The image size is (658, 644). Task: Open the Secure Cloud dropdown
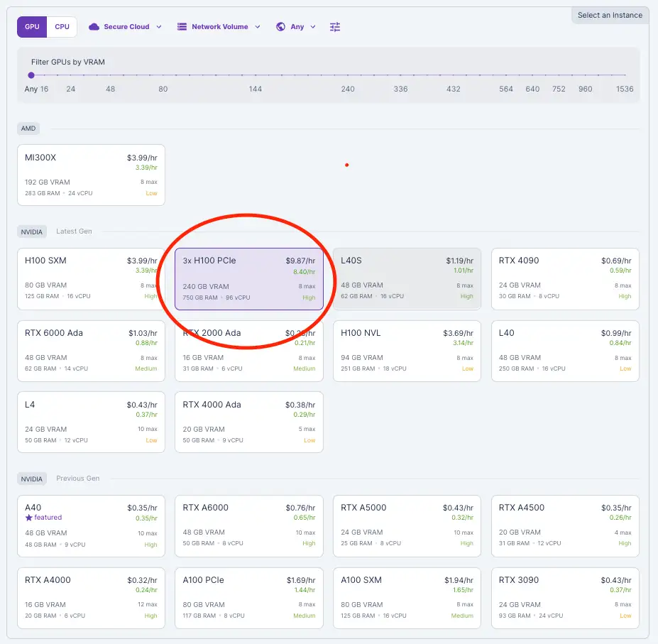click(125, 27)
